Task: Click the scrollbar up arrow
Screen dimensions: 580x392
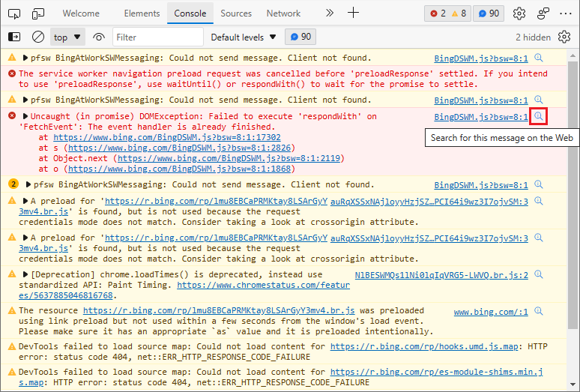Action: click(573, 56)
